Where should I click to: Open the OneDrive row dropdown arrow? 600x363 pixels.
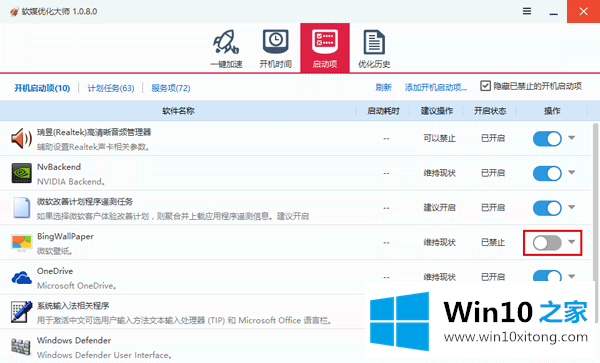click(x=572, y=276)
